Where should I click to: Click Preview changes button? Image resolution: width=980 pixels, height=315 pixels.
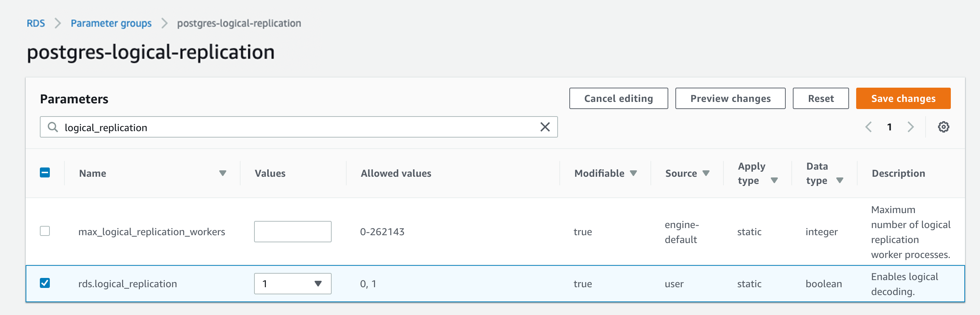730,98
